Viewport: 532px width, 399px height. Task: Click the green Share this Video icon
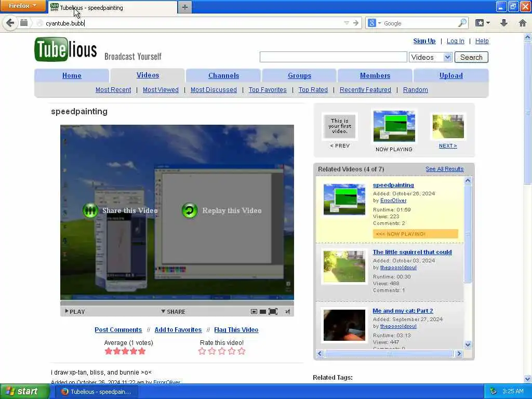click(x=90, y=211)
